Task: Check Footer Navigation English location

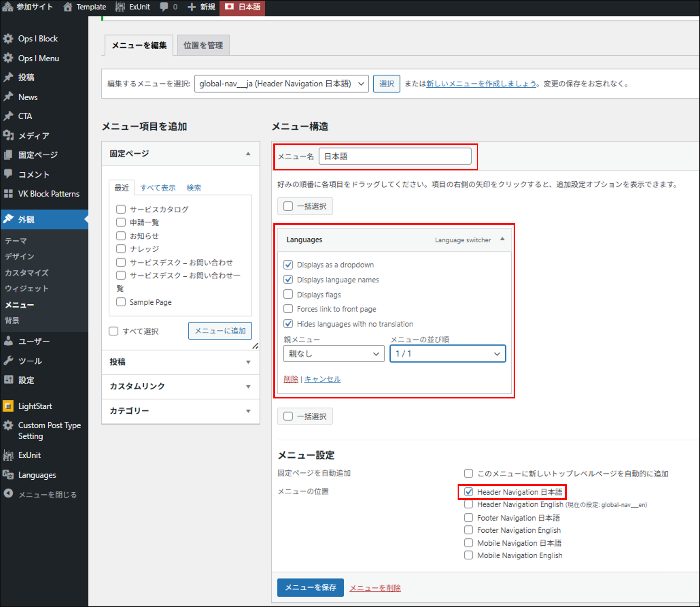Action: coord(468,530)
